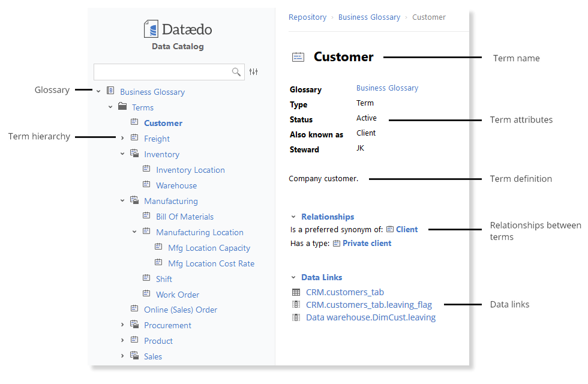
Task: Open Manufacturing Location in the tree
Action: coord(199,233)
